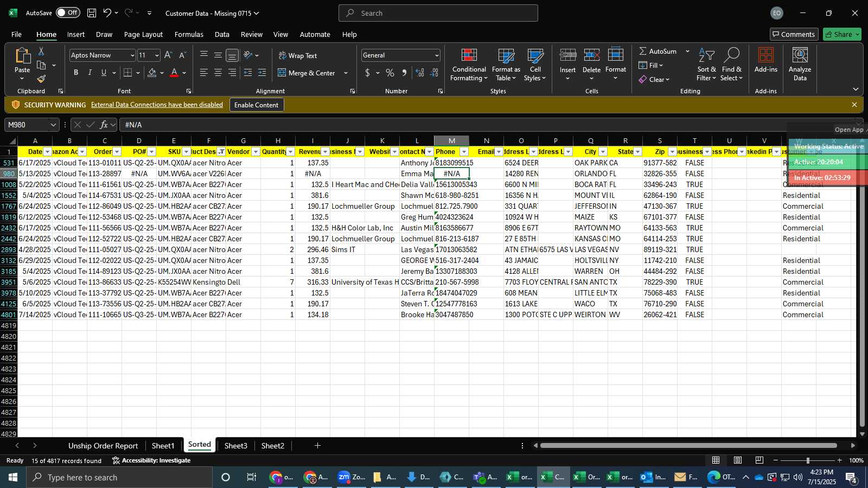The image size is (868, 488).
Task: Apply Accounting dollar format
Action: [368, 73]
